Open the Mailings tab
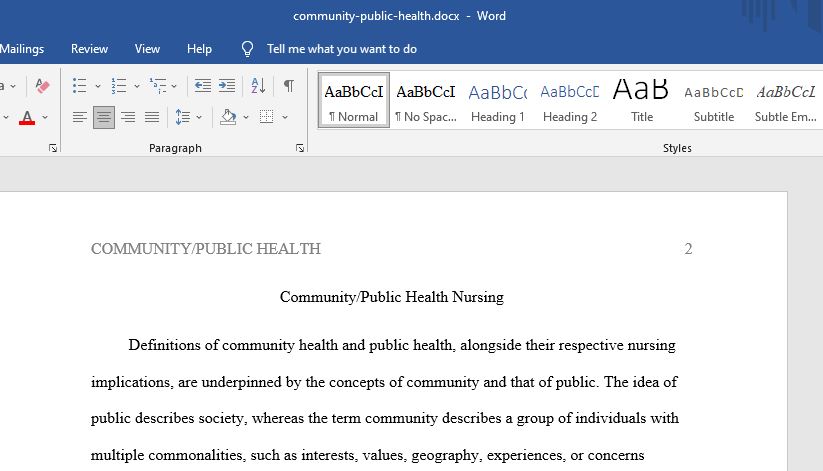The width and height of the screenshot is (823, 471). [x=22, y=49]
